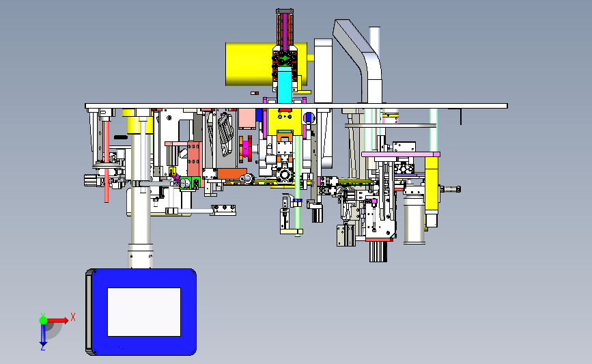Click the blue Z axis arrow of the triad

[43, 335]
